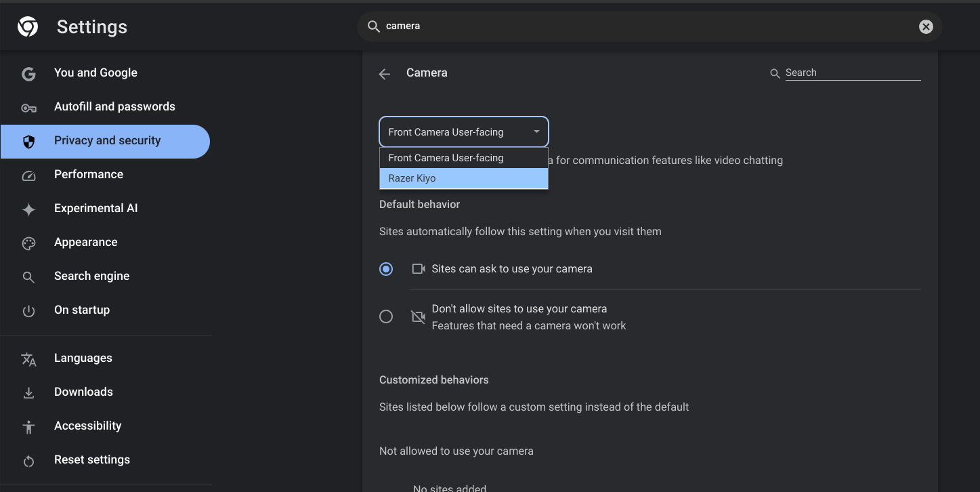The width and height of the screenshot is (980, 492).
Task: Select Sites can ask to use camera
Action: 386,269
